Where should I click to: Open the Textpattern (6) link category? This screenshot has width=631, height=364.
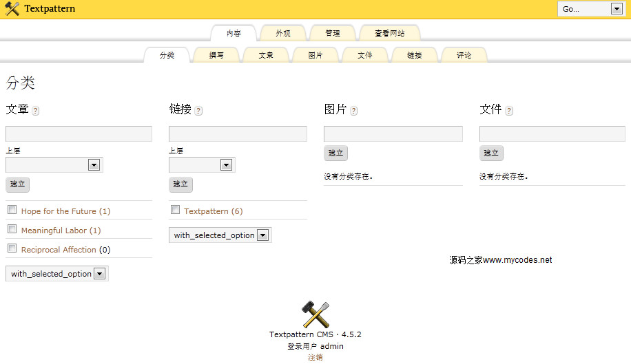214,211
